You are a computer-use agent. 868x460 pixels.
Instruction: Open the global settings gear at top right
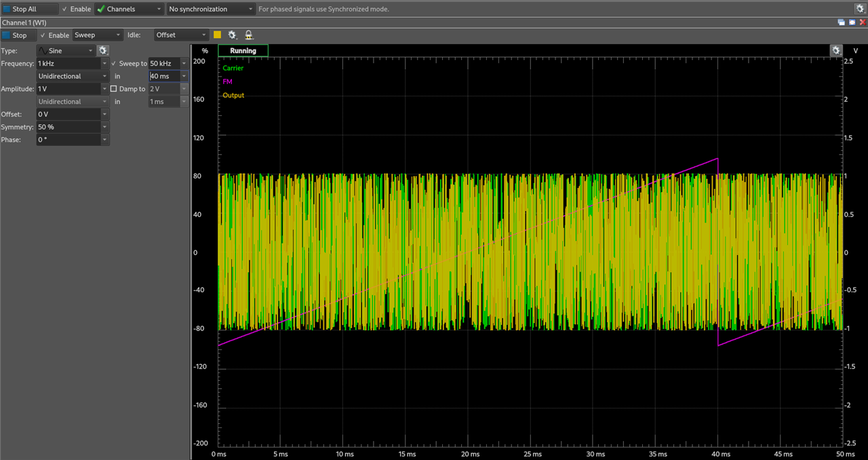(860, 9)
